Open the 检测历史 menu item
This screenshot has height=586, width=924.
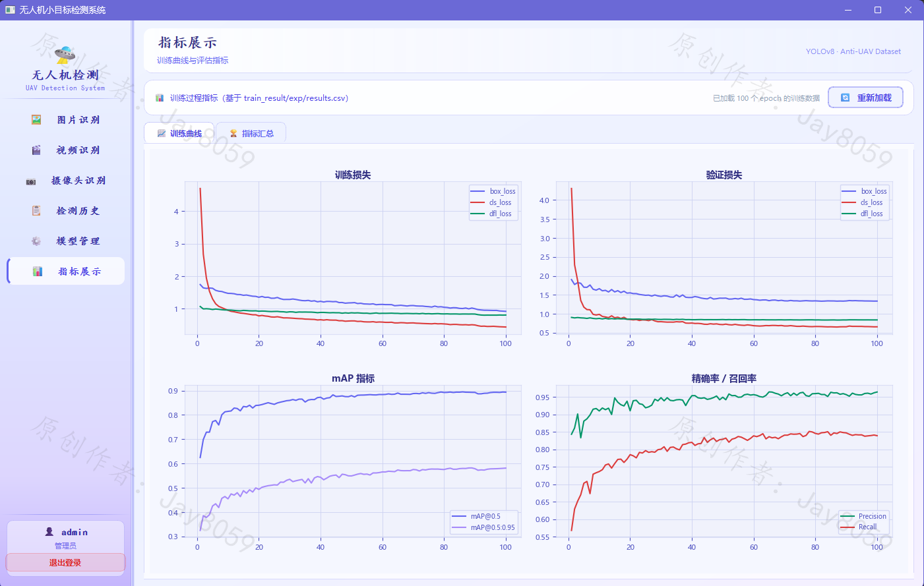pyautogui.click(x=65, y=211)
